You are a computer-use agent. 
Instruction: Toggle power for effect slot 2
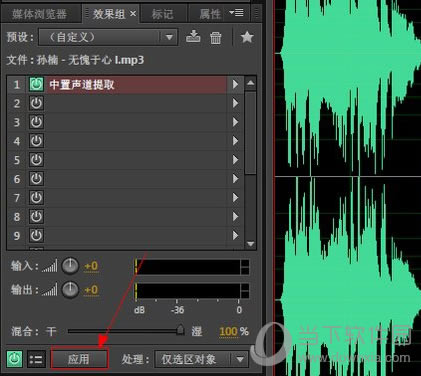click(36, 103)
